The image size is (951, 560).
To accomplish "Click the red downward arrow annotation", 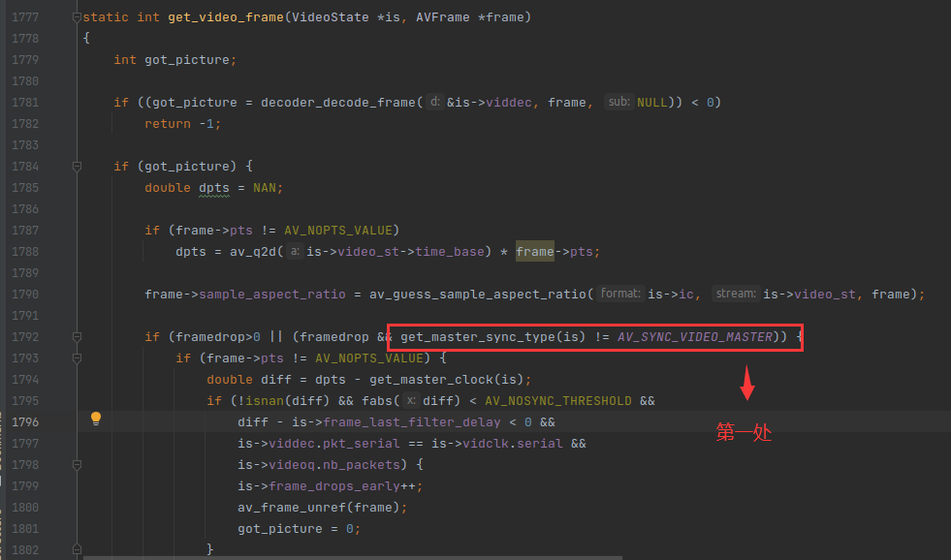I will [746, 384].
